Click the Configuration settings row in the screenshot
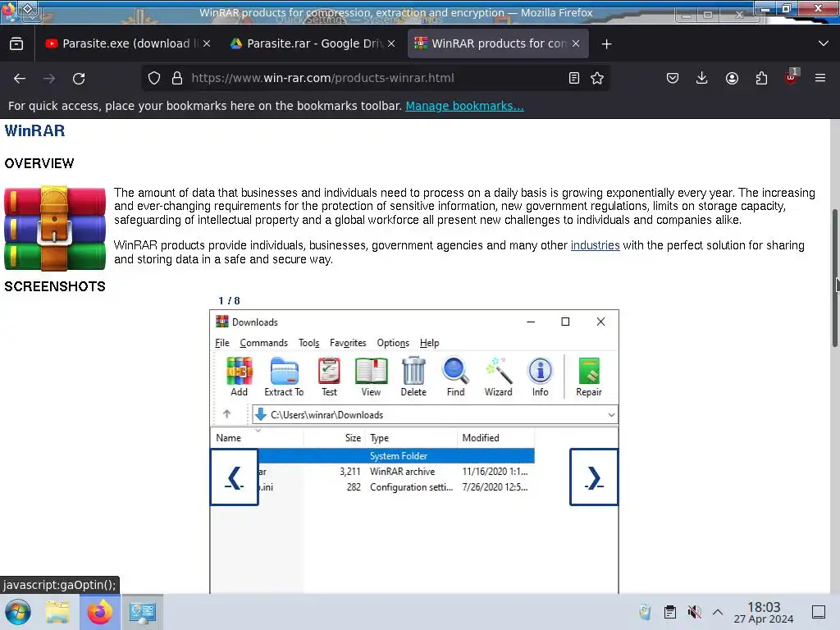This screenshot has width=840, height=630. point(396,487)
